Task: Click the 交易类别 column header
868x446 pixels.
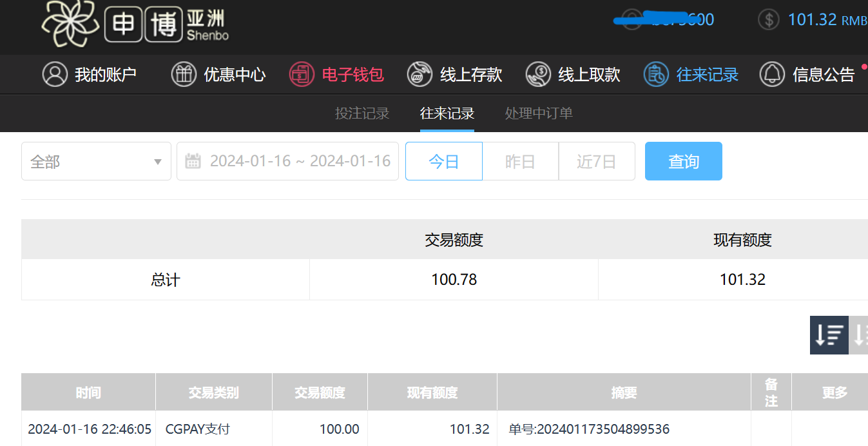Action: (x=214, y=393)
